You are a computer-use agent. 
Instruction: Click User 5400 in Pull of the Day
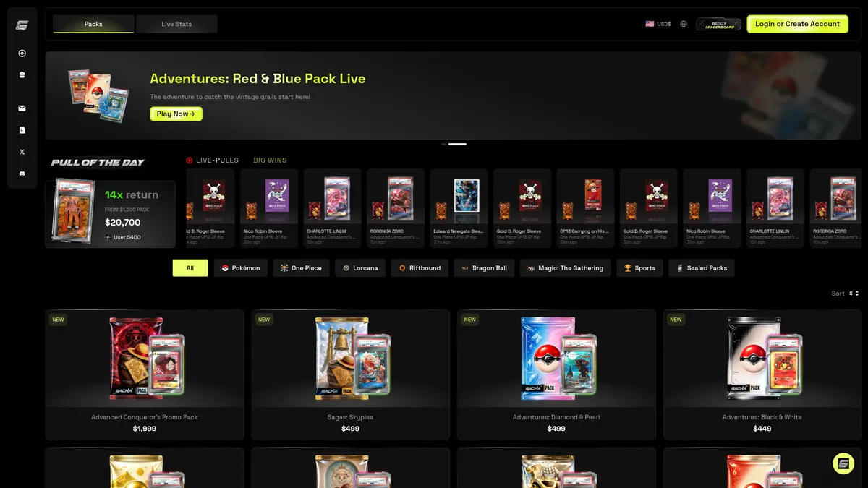point(122,237)
